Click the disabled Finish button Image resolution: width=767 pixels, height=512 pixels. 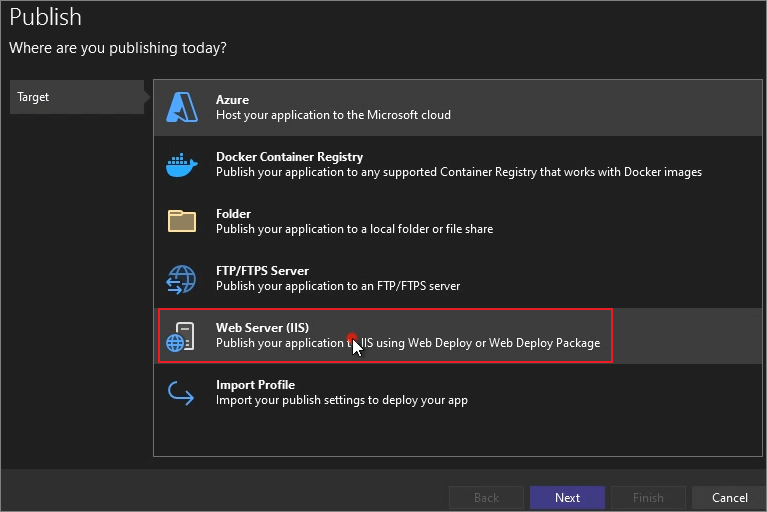[648, 498]
